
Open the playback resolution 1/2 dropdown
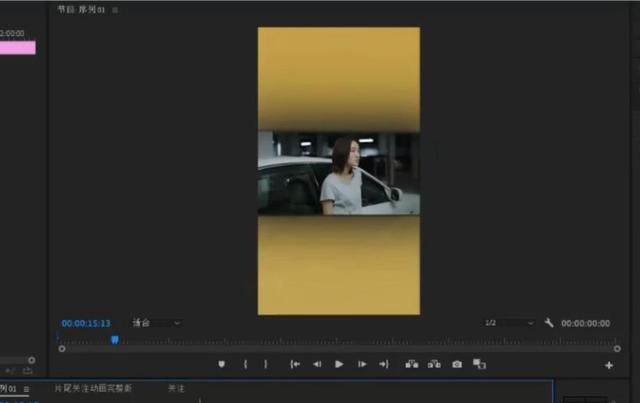coord(509,323)
